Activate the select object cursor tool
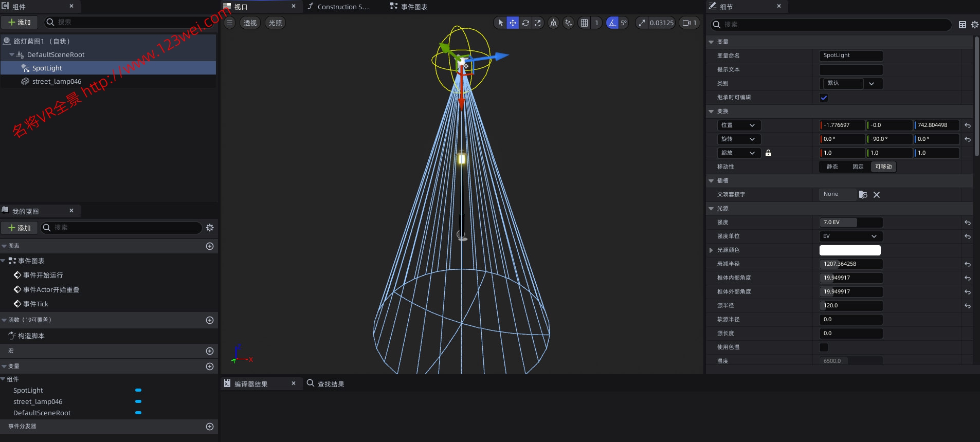 [x=500, y=23]
